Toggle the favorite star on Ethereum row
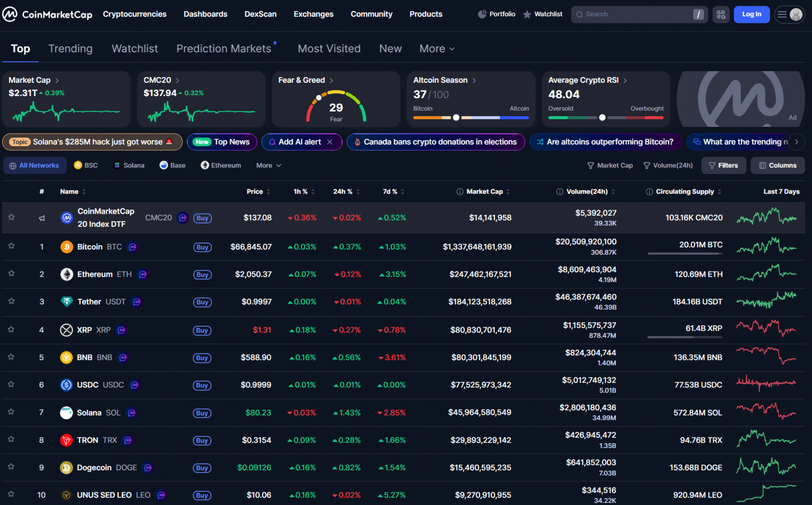Screen dimensions: 812x505 coord(11,274)
